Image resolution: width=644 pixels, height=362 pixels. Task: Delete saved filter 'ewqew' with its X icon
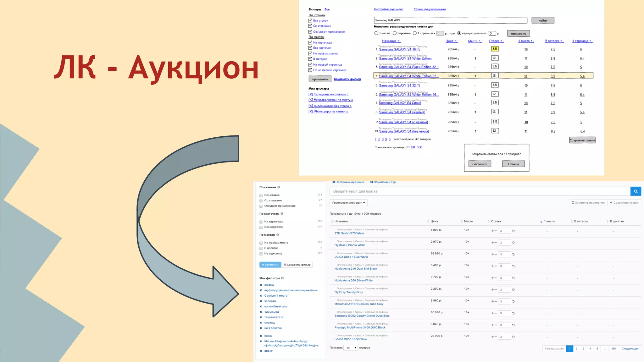261,285
